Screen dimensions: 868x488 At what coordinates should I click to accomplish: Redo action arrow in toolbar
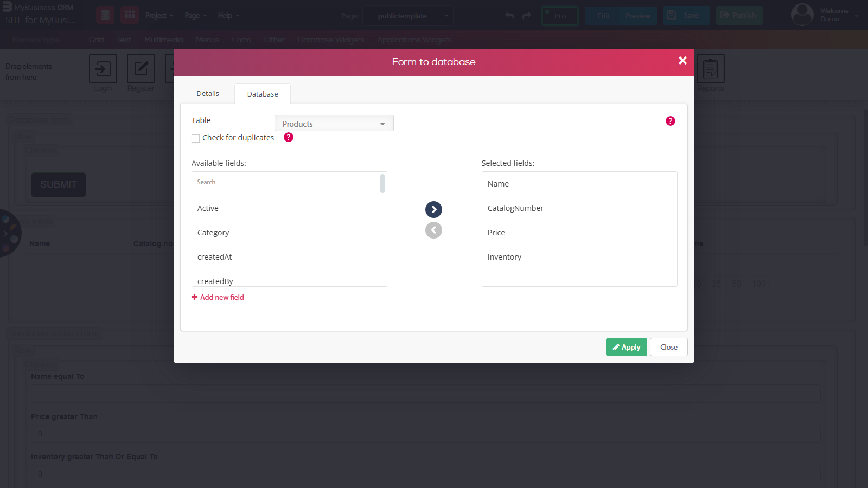[x=526, y=16]
